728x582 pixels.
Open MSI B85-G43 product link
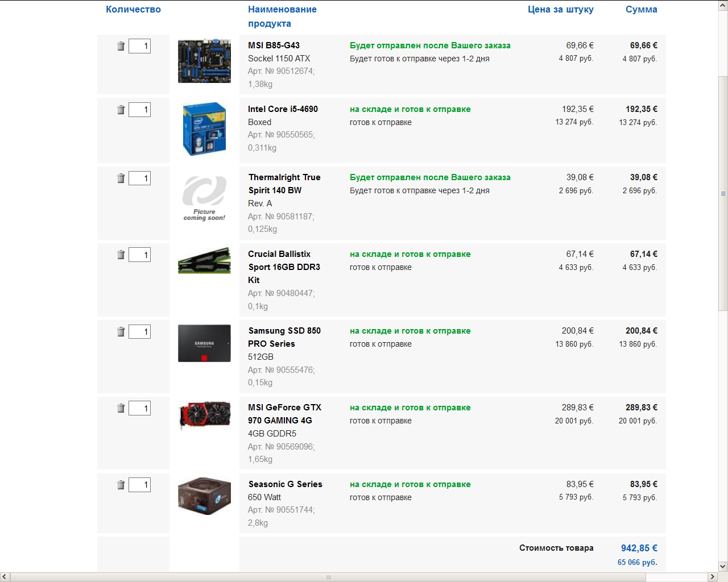click(x=274, y=45)
